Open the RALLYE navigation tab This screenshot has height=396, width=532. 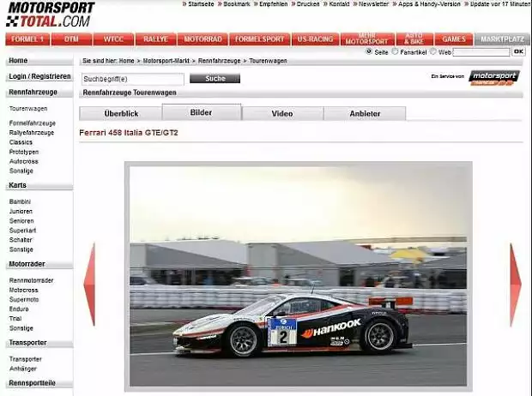point(155,39)
